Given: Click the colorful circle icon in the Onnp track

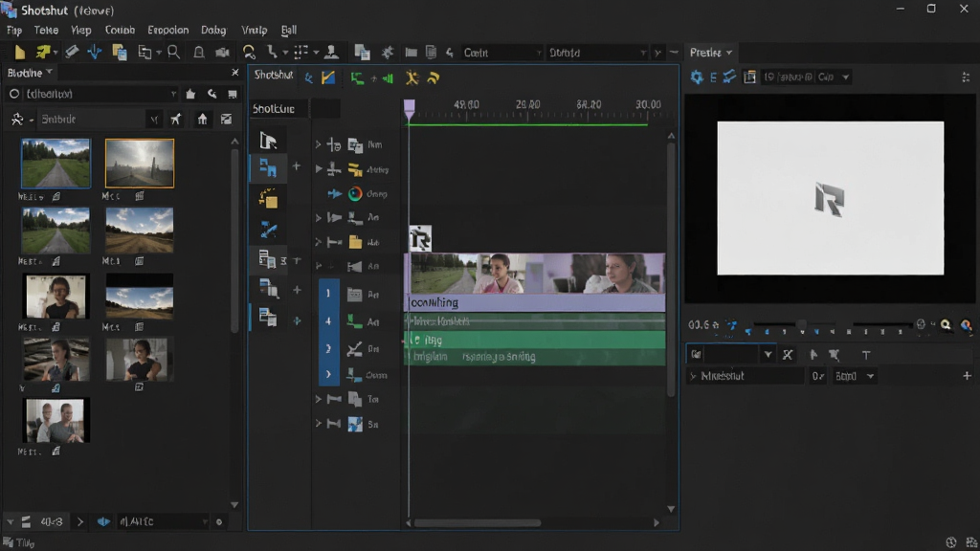Looking at the screenshot, I should tap(355, 193).
